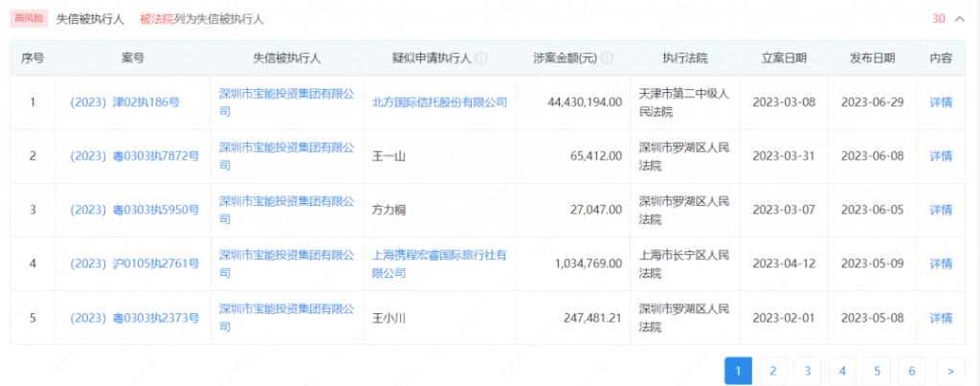Click info icon next to 疑似申请执行人

[x=481, y=58]
